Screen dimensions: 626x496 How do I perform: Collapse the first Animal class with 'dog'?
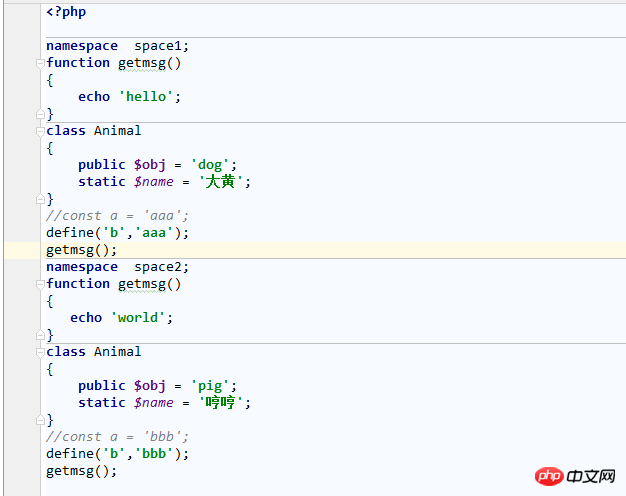click(x=41, y=131)
